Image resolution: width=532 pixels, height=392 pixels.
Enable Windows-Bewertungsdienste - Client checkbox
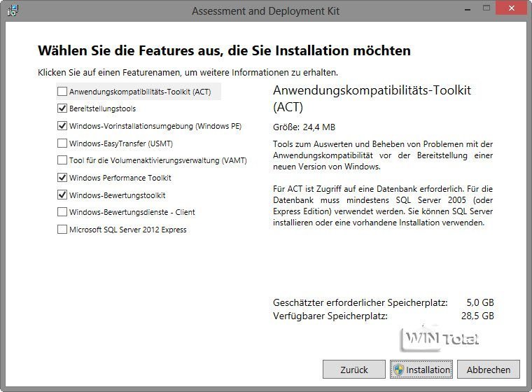tap(62, 212)
